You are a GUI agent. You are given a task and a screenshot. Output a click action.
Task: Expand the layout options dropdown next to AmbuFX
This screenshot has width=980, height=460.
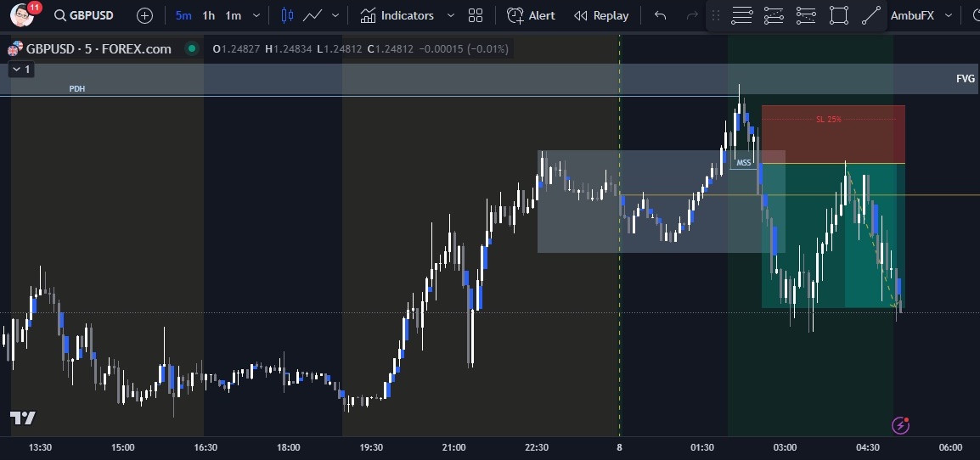[949, 15]
